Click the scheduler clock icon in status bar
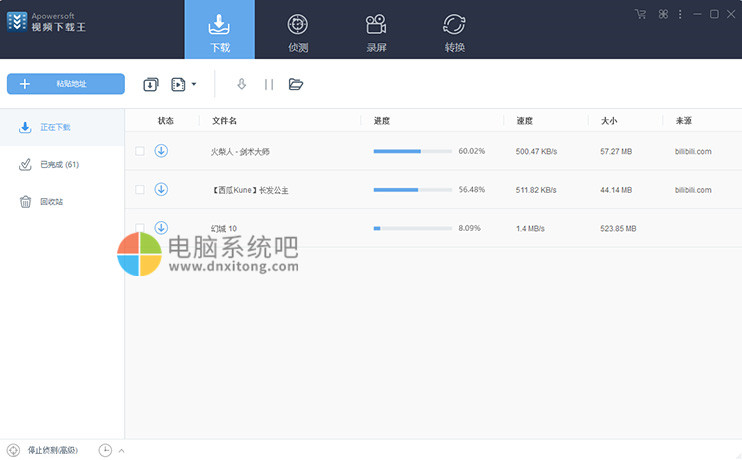 pos(105,450)
